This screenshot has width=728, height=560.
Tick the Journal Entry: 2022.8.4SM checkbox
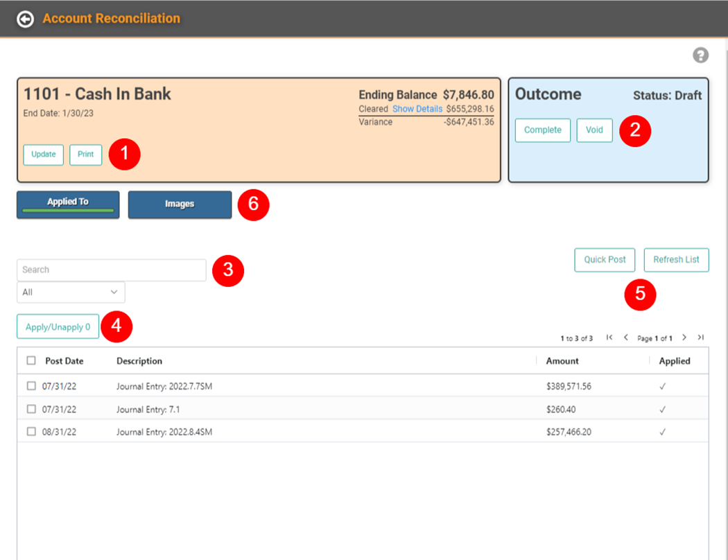(x=31, y=431)
